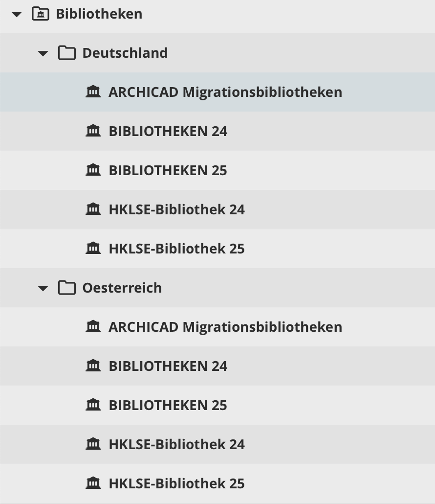Collapse the Deutschland folder arrow
Viewport: 435px width, 504px height.
tap(43, 53)
